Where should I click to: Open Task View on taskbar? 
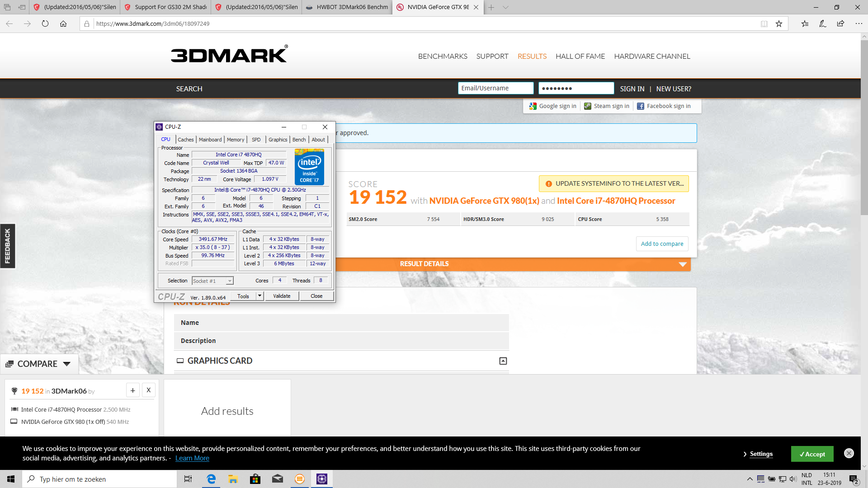point(188,479)
